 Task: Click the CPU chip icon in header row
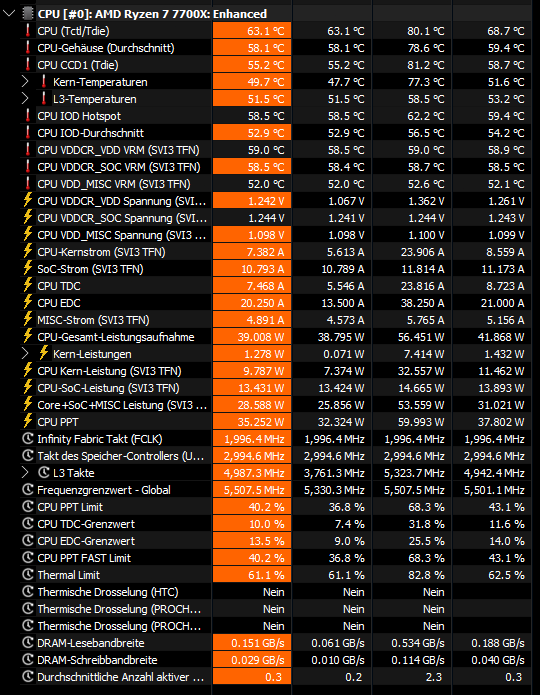pyautogui.click(x=27, y=14)
